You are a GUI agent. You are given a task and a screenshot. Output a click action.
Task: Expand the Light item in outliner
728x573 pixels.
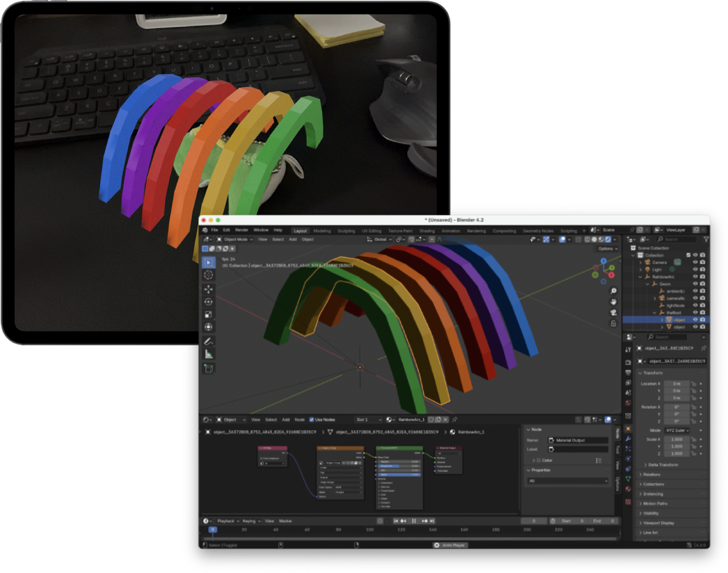coord(640,270)
